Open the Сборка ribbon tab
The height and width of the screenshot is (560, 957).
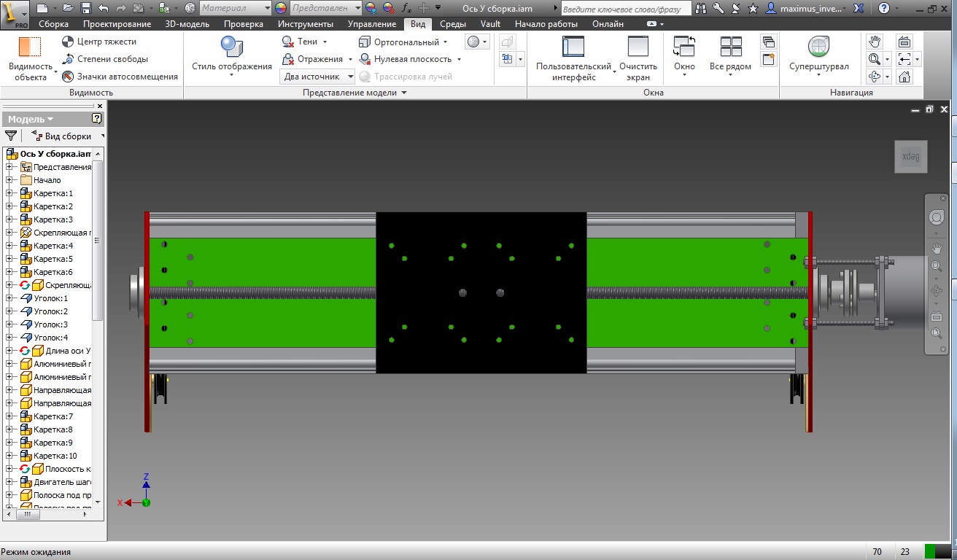(x=53, y=24)
